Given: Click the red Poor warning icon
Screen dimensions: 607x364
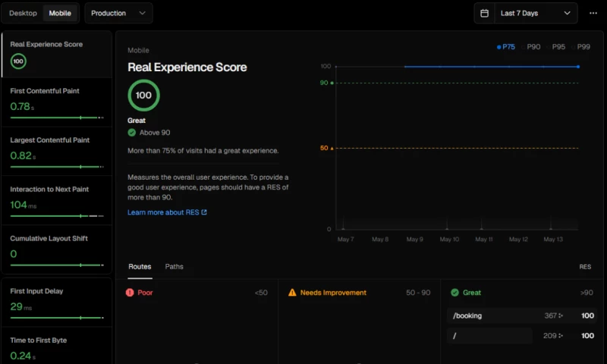Looking at the screenshot, I should tap(130, 293).
